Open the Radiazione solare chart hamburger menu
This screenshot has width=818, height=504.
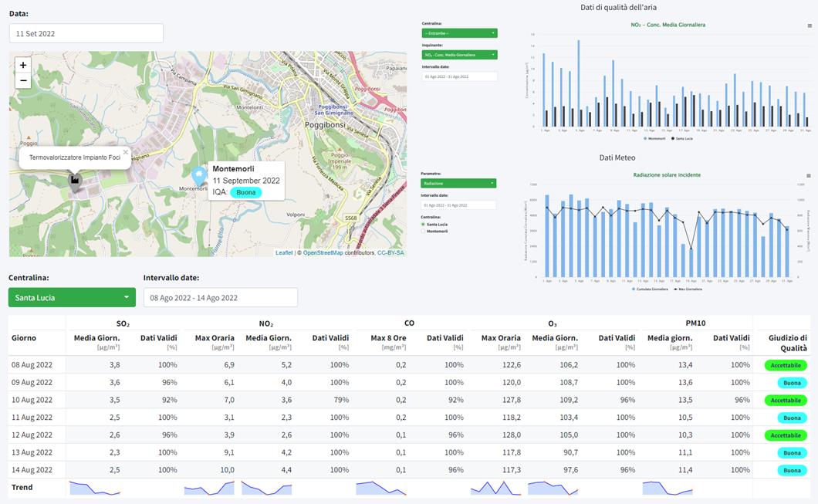pyautogui.click(x=809, y=176)
